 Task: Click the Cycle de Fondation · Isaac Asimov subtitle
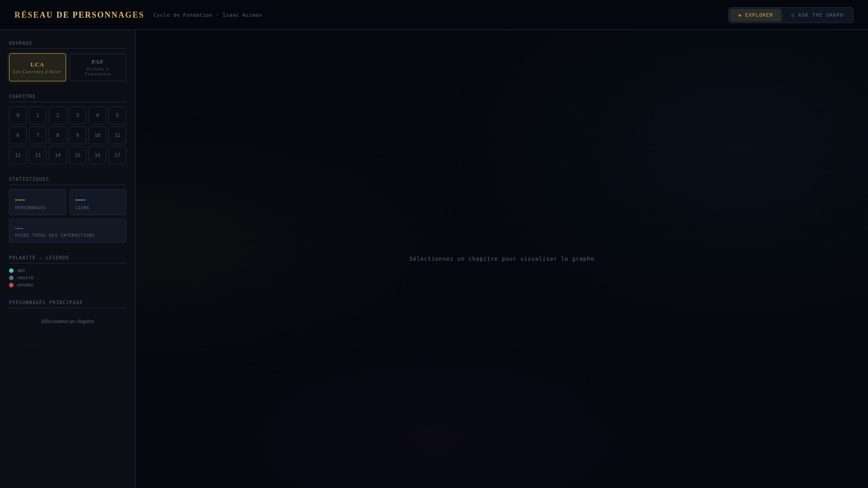tap(208, 15)
